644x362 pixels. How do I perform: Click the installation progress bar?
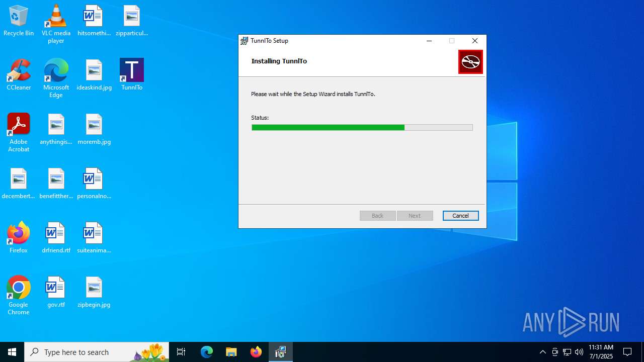pos(362,128)
